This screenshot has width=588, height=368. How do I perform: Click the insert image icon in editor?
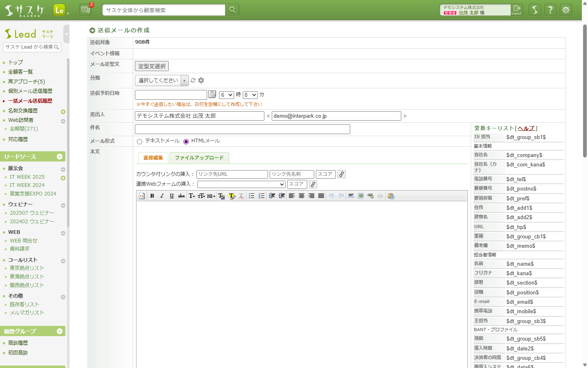361,196
